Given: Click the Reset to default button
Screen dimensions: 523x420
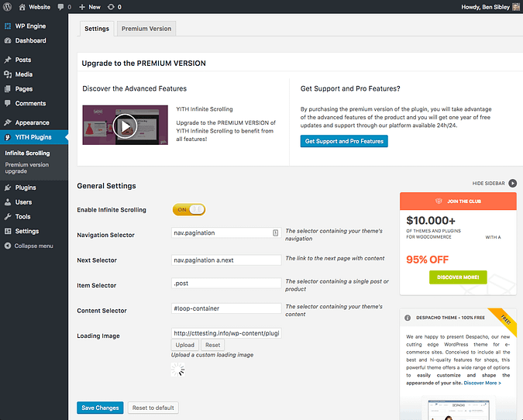Looking at the screenshot, I should point(153,408).
